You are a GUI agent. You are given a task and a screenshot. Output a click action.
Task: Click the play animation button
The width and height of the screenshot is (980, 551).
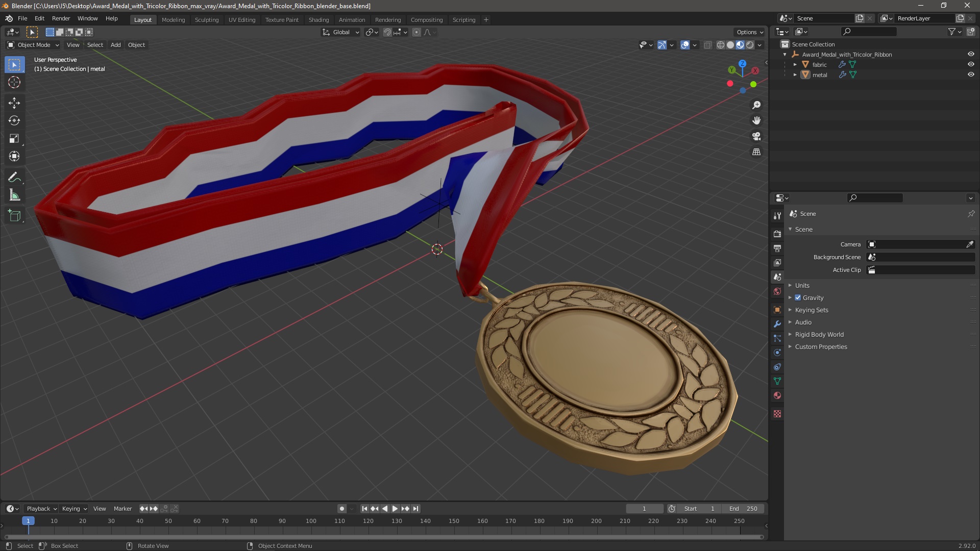point(395,509)
